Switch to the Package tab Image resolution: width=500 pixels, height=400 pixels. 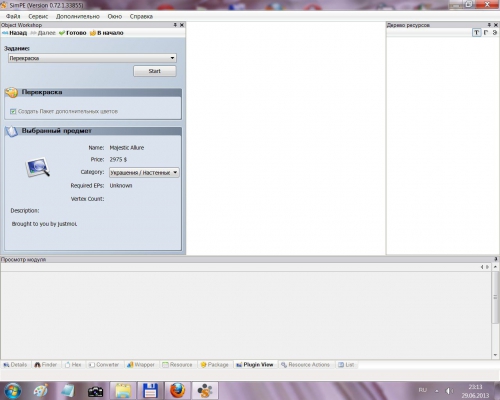[214, 365]
